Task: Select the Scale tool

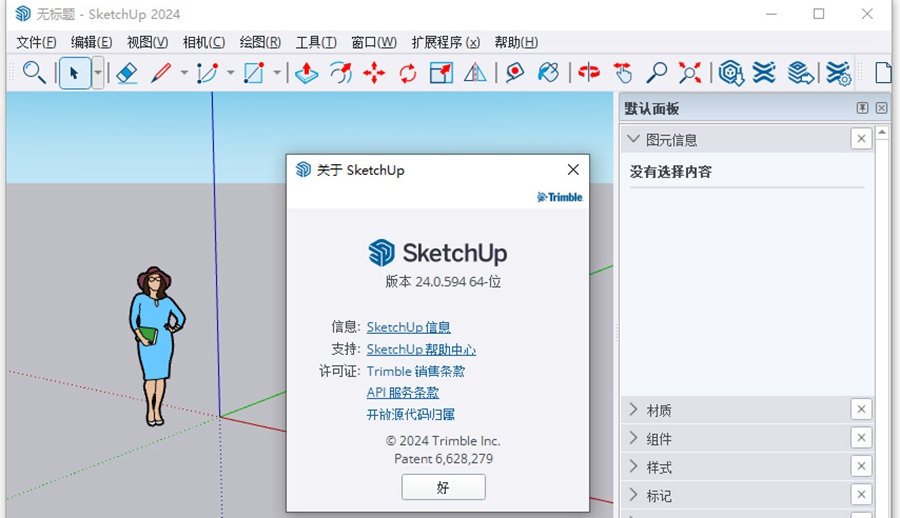Action: tap(441, 73)
